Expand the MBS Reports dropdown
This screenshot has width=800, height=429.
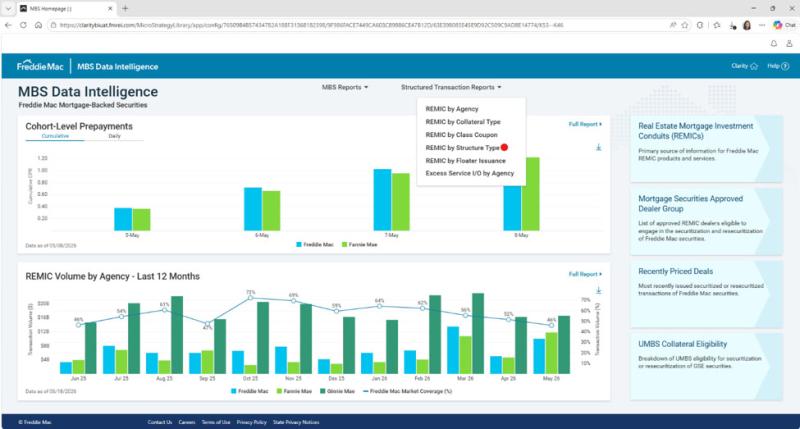click(x=345, y=87)
